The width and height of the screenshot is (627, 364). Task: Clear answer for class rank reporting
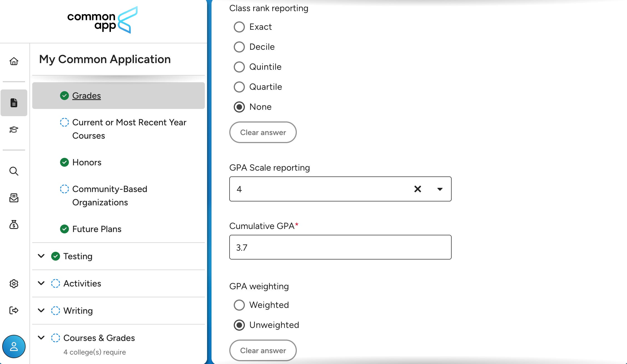[x=263, y=132]
